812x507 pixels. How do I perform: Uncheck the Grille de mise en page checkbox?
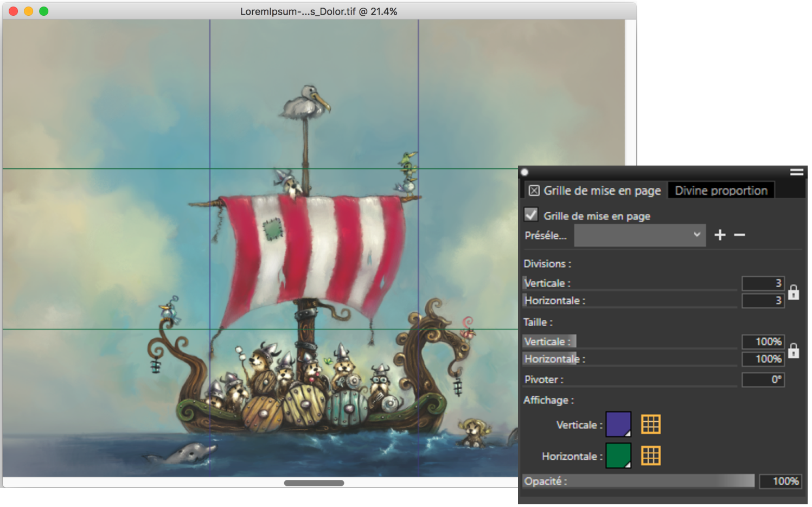click(x=531, y=215)
